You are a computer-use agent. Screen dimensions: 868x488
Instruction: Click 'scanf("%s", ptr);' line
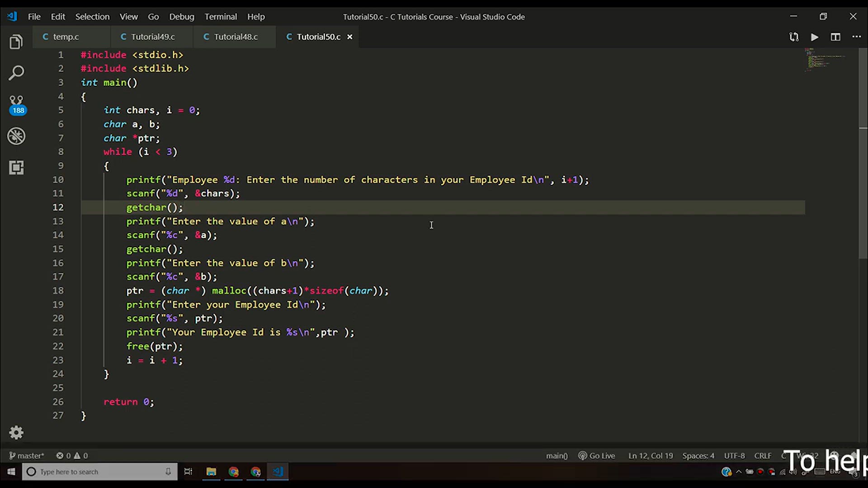point(175,319)
